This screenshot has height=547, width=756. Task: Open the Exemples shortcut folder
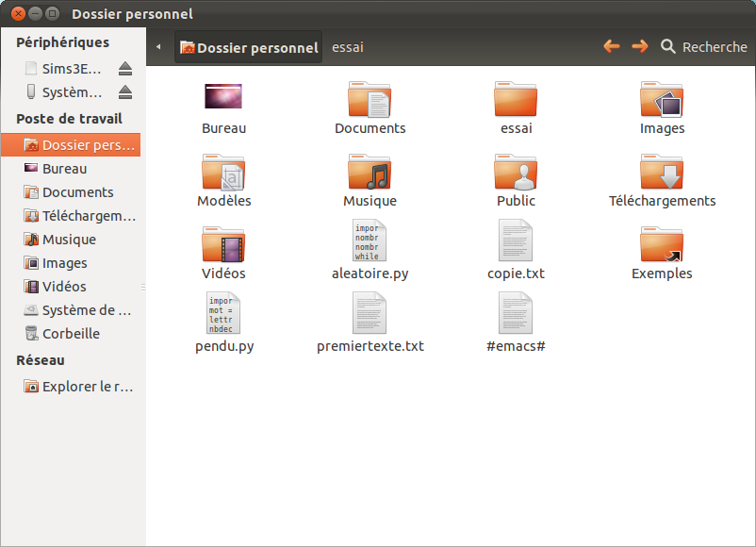662,244
